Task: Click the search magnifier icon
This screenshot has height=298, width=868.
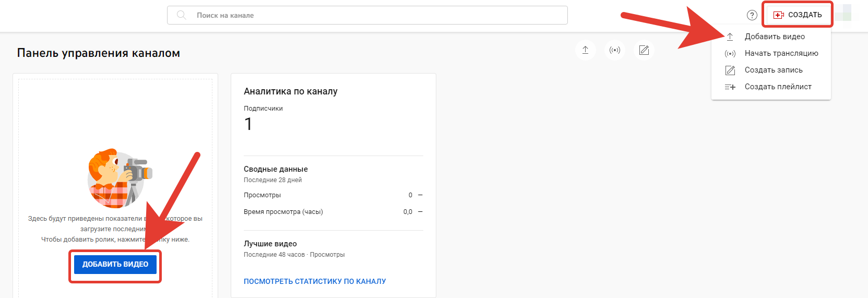Action: tap(181, 15)
